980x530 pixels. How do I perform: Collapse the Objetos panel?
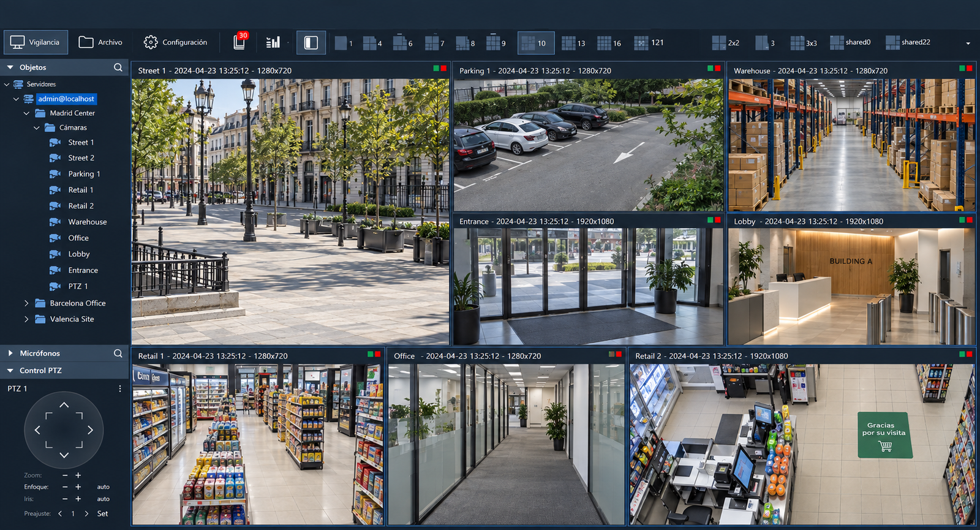point(10,67)
